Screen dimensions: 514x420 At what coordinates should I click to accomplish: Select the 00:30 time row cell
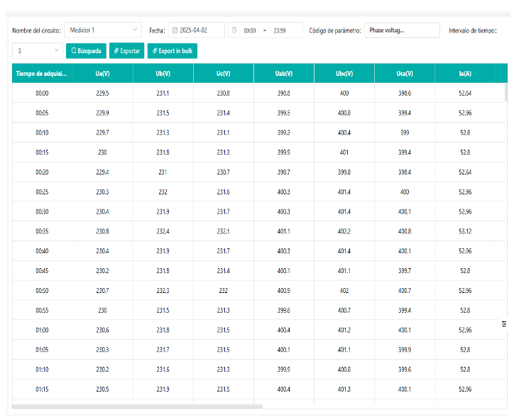point(42,211)
